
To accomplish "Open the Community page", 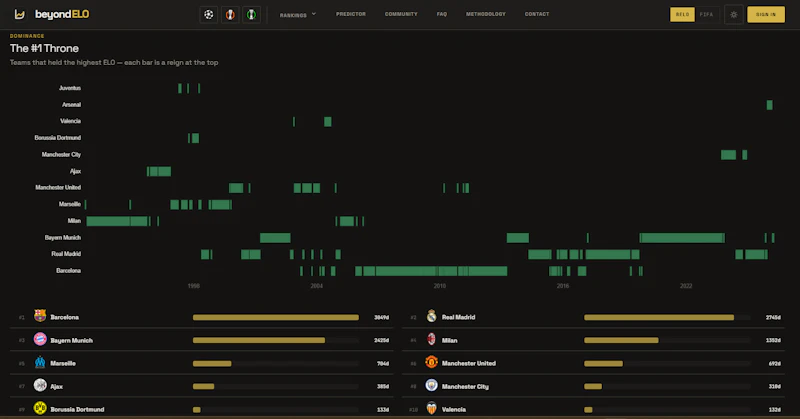I will tap(401, 14).
